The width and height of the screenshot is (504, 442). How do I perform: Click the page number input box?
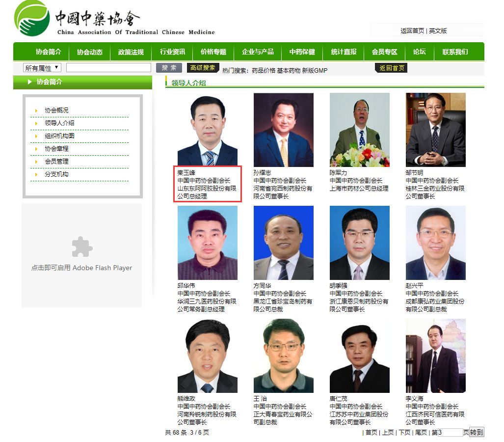[x=450, y=432]
